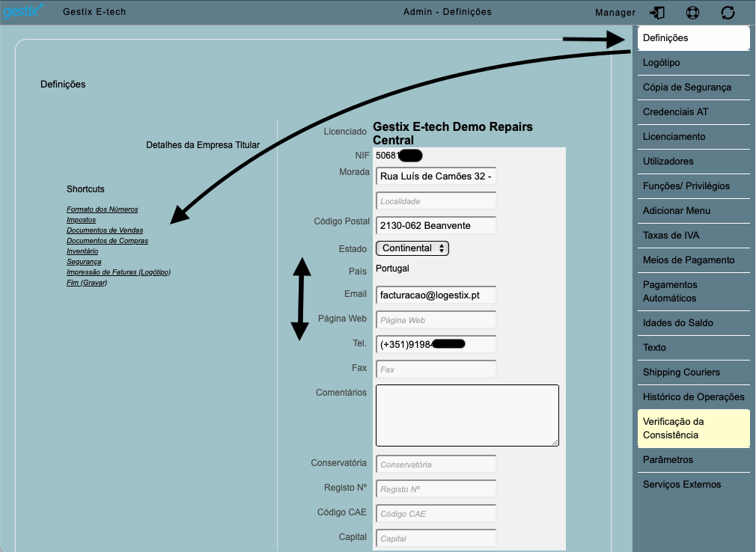Follow the Segurança shortcut link
The height and width of the screenshot is (552, 756).
84,262
